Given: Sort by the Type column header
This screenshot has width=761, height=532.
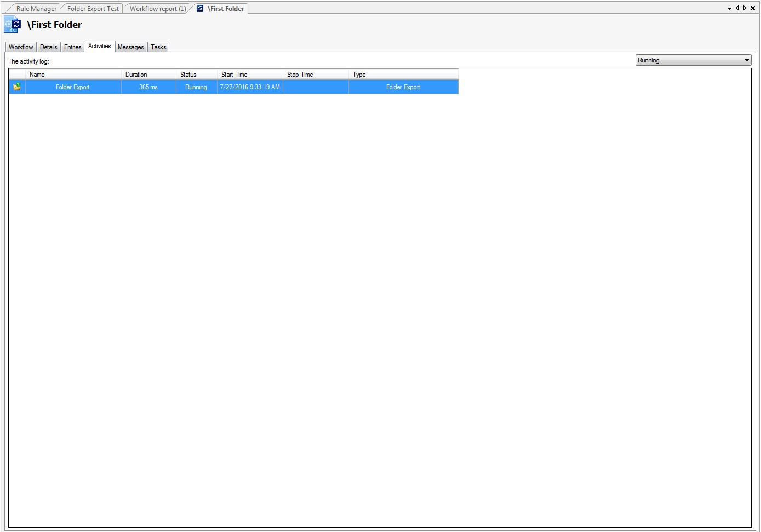Looking at the screenshot, I should (403, 75).
